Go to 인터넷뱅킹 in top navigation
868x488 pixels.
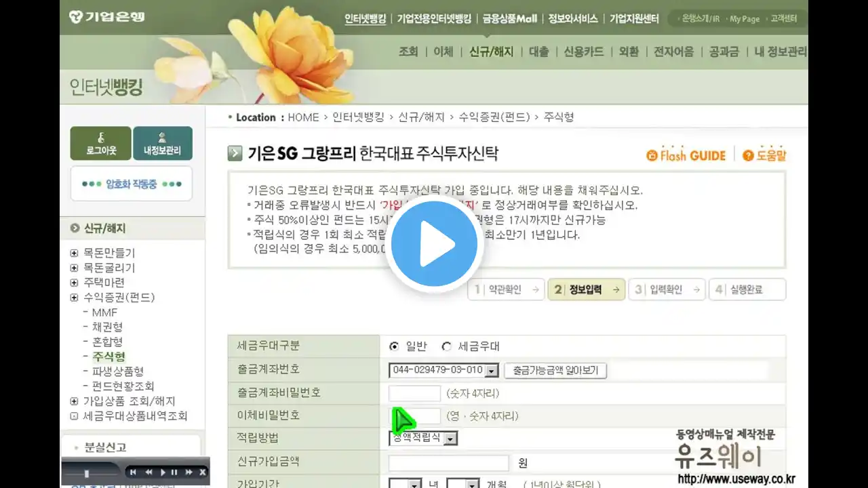pos(365,19)
